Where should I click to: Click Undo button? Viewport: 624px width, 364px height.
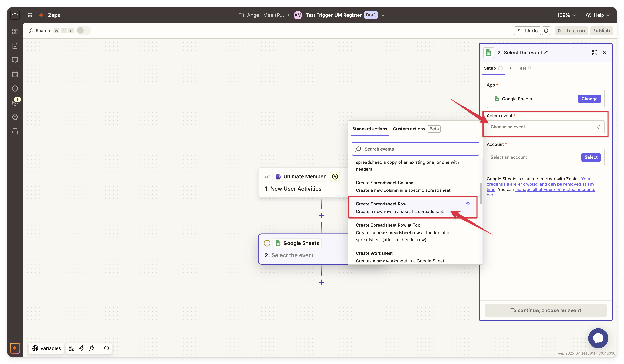point(527,31)
